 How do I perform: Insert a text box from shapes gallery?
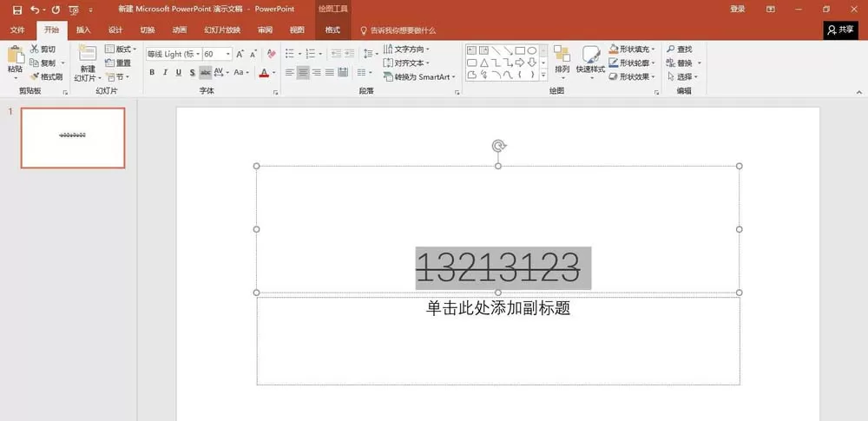point(471,50)
